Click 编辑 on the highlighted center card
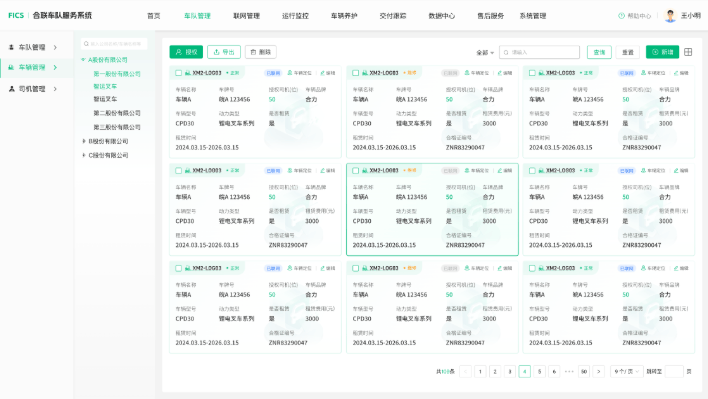 (x=505, y=171)
